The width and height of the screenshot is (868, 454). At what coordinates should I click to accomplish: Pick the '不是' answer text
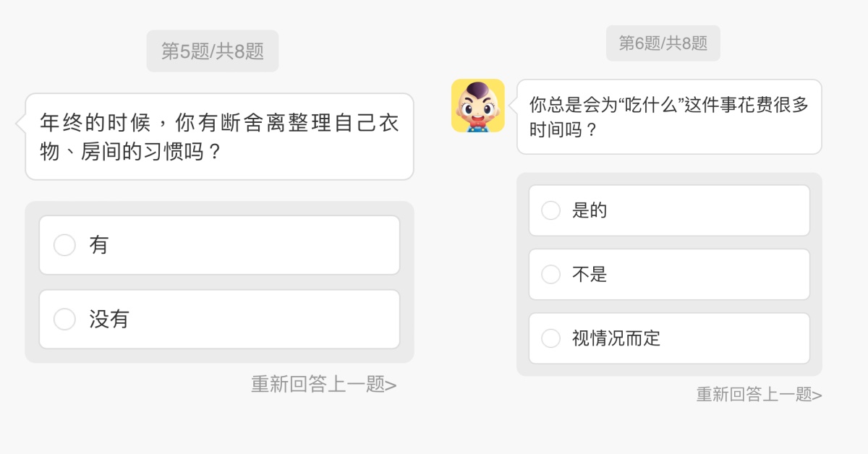pyautogui.click(x=590, y=274)
